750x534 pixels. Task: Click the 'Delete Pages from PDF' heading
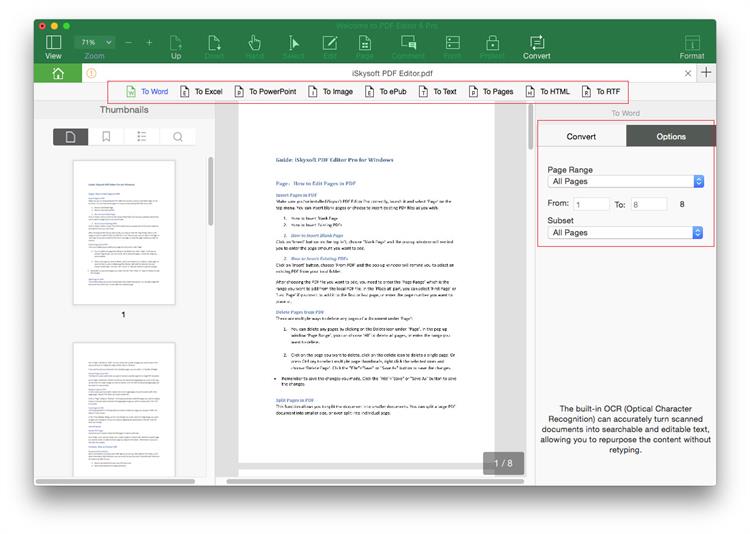(299, 312)
